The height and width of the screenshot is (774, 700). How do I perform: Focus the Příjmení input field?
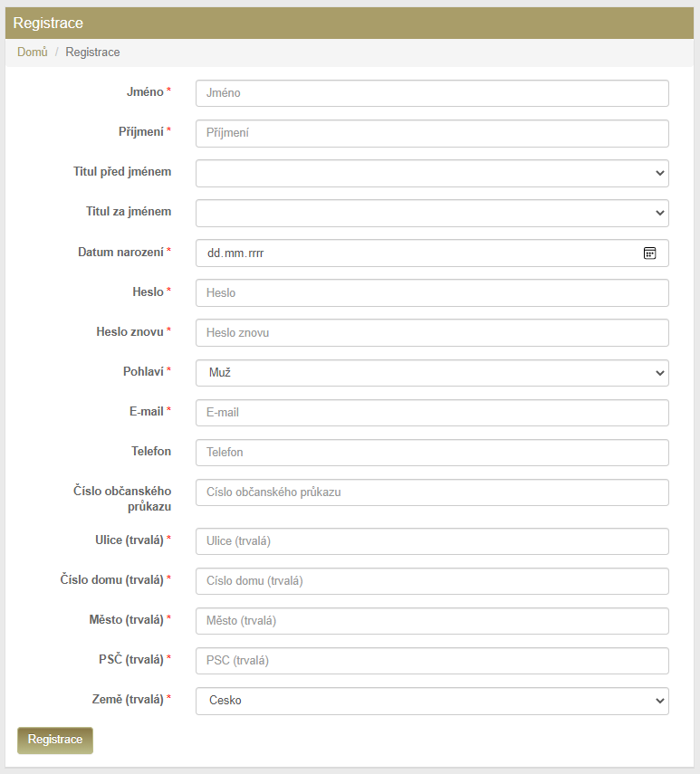tap(432, 133)
